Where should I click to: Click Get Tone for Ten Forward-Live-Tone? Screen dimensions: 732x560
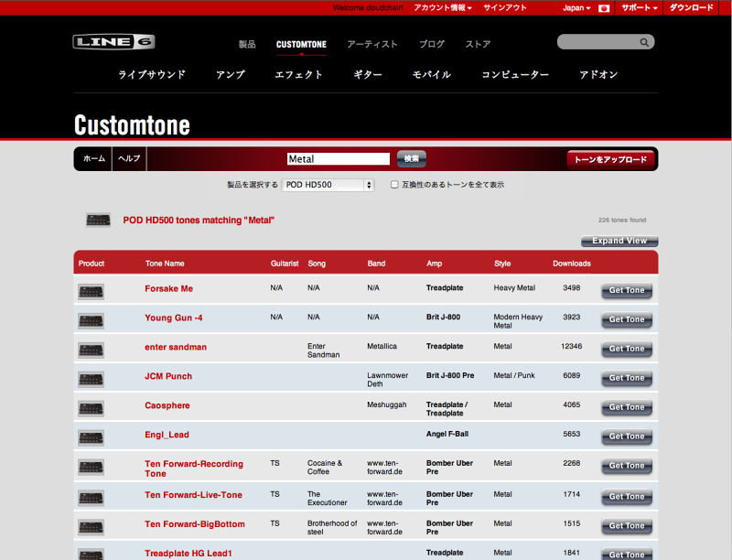click(x=627, y=497)
